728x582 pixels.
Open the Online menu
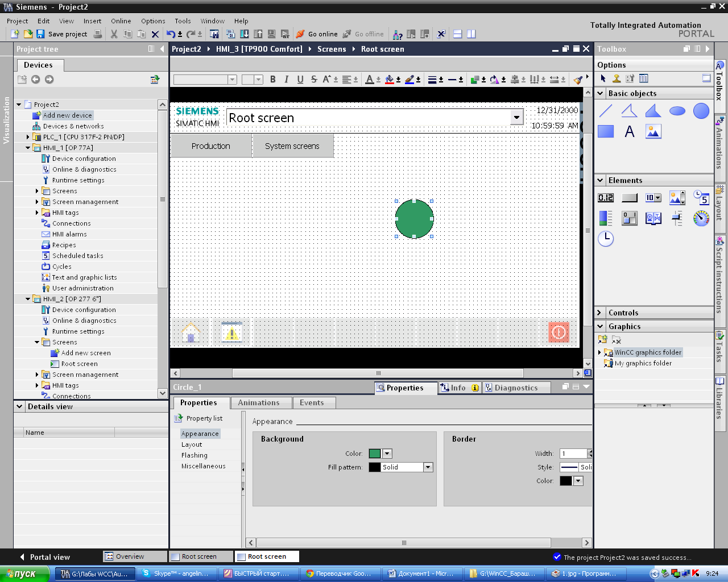(121, 21)
